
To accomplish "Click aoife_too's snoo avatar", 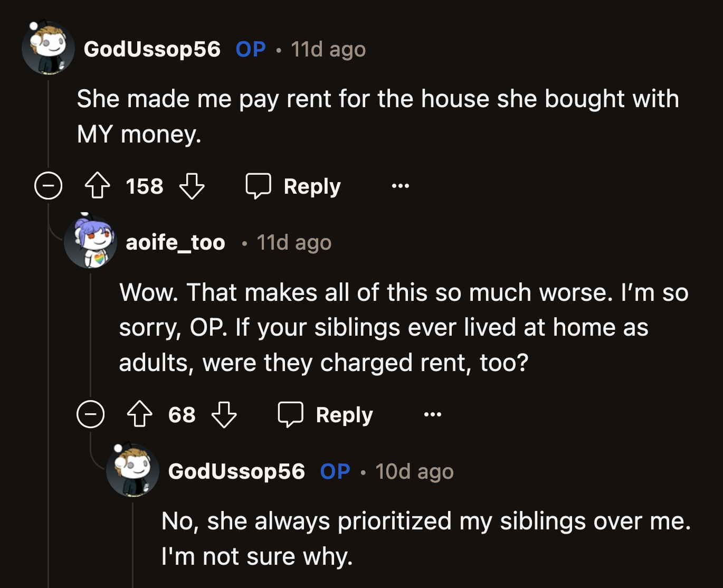I will click(x=91, y=242).
